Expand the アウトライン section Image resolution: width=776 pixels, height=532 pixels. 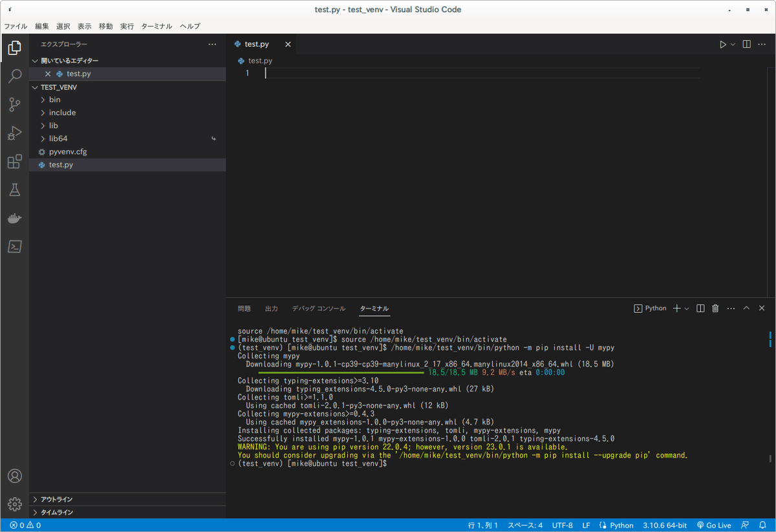pos(127,499)
